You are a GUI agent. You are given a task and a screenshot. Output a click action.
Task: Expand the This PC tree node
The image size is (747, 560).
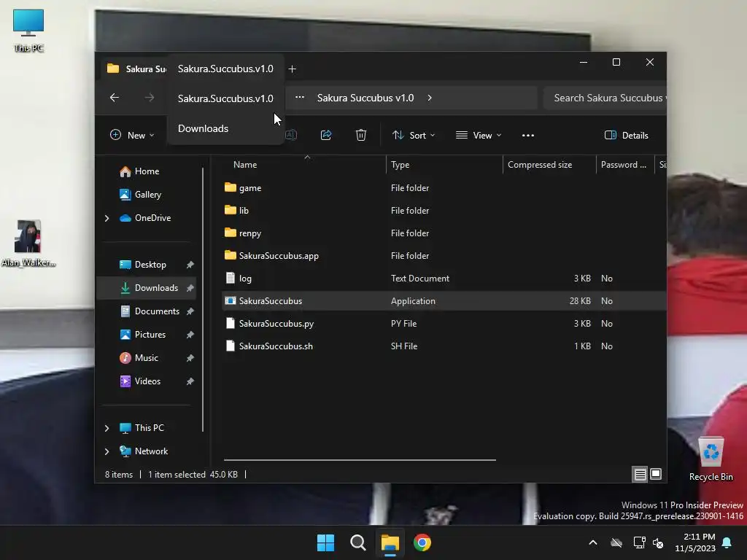(x=107, y=428)
